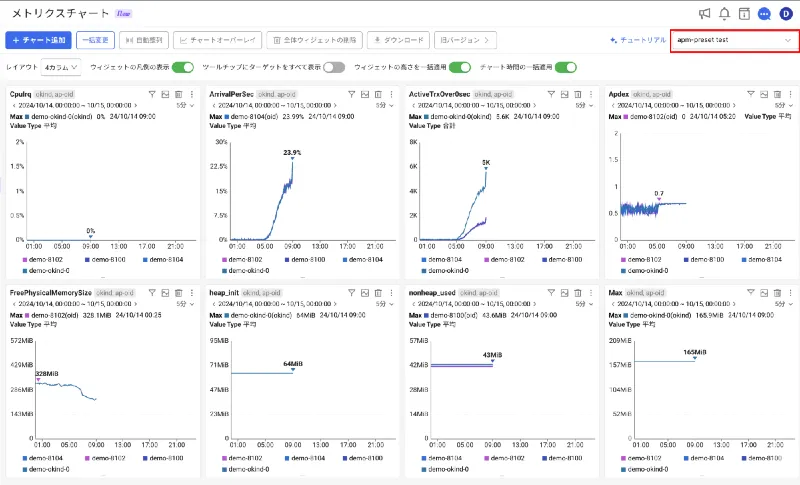Click 全体ウィジェットの削除 delete all widgets
The width and height of the screenshot is (800, 485).
coord(314,40)
